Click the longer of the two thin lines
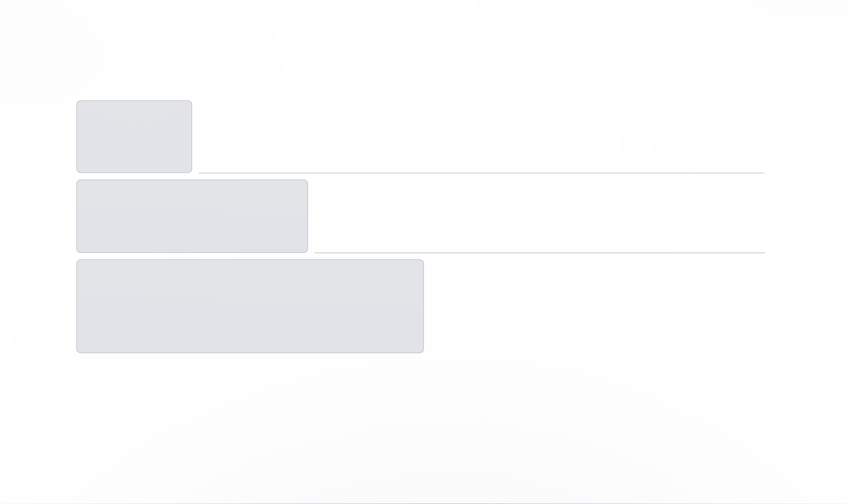Screen dimensions: 848x504 481,173
